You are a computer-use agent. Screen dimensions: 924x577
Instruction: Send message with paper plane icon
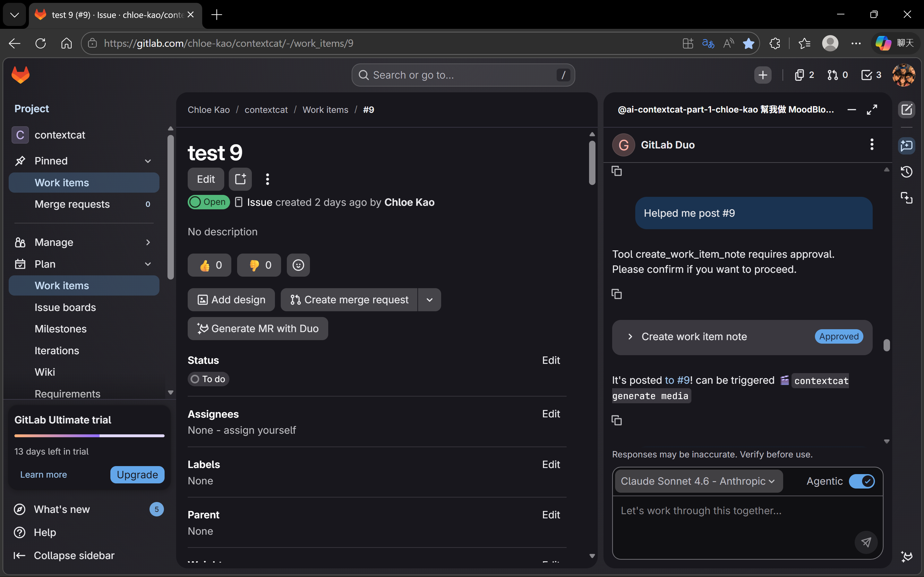click(866, 542)
